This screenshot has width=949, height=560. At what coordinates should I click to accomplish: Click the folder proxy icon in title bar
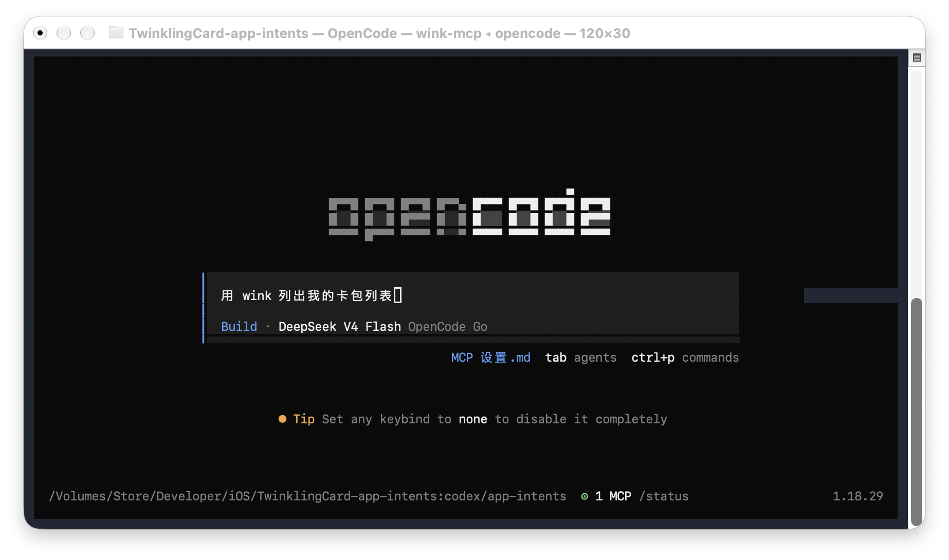(116, 33)
